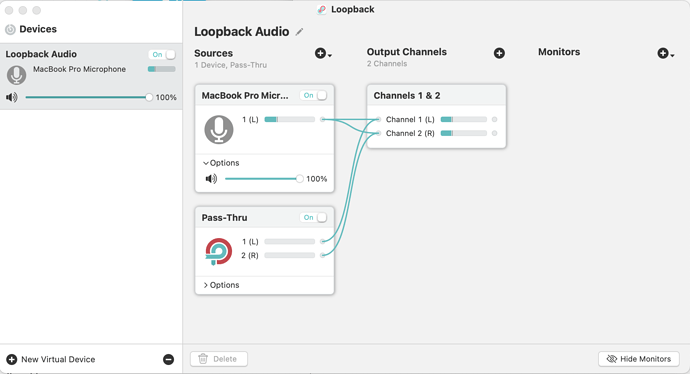Click trash icon on the Delete button
The height and width of the screenshot is (374, 690).
click(x=203, y=359)
